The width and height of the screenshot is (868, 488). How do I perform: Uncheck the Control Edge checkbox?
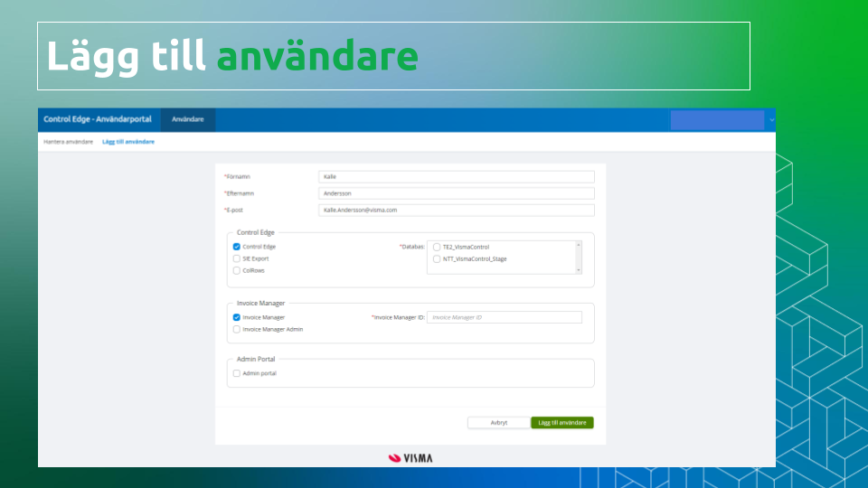236,247
